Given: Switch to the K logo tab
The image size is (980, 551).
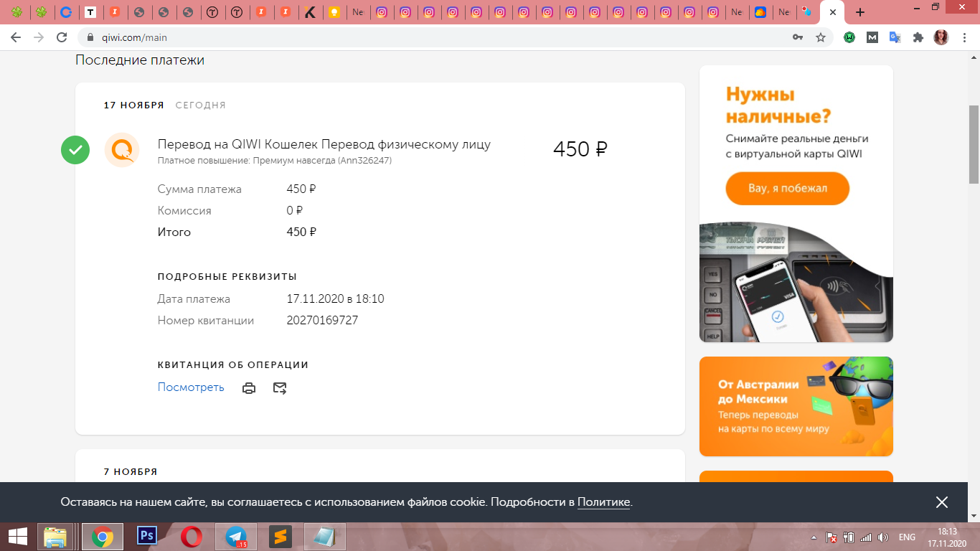Looking at the screenshot, I should 309,12.
